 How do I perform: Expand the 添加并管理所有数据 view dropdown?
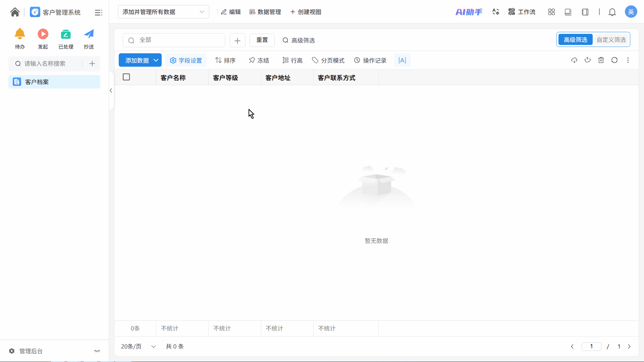point(163,12)
